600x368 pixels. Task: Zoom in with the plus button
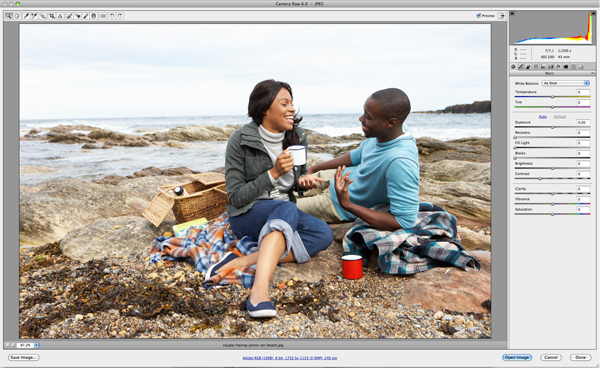(13, 345)
